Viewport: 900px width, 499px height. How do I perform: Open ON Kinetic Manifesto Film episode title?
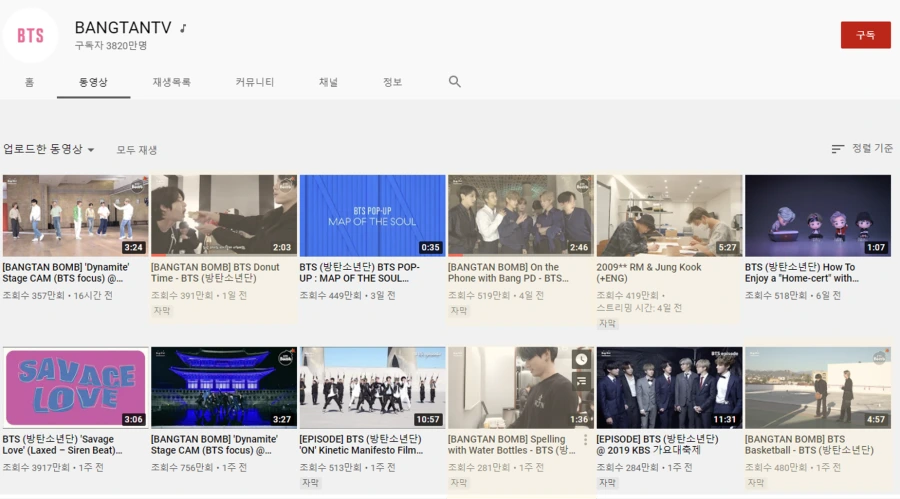361,444
